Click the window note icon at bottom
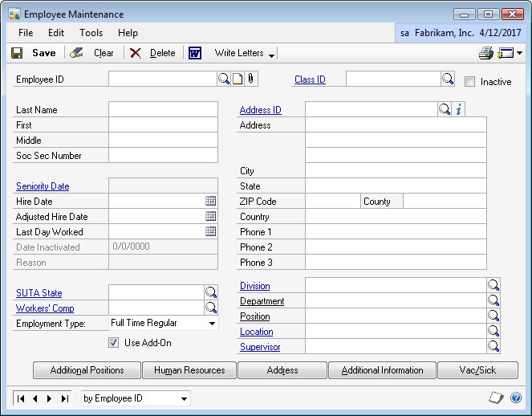The image size is (532, 416). click(496, 398)
